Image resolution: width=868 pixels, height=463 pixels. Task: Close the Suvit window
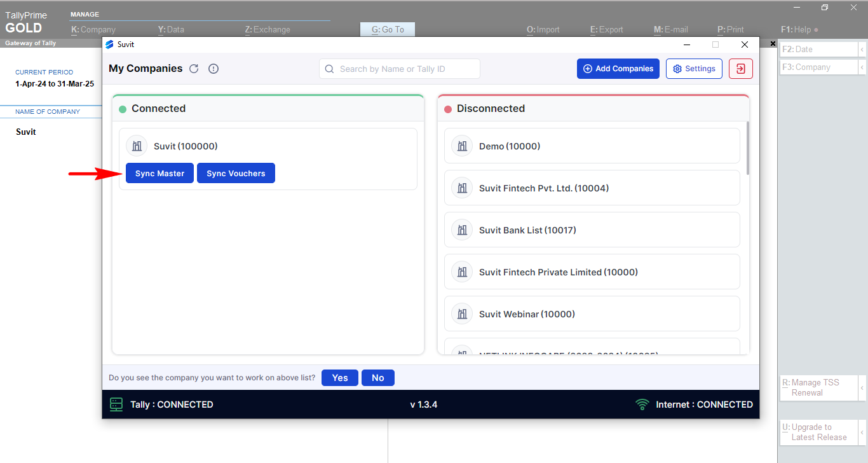pos(745,45)
